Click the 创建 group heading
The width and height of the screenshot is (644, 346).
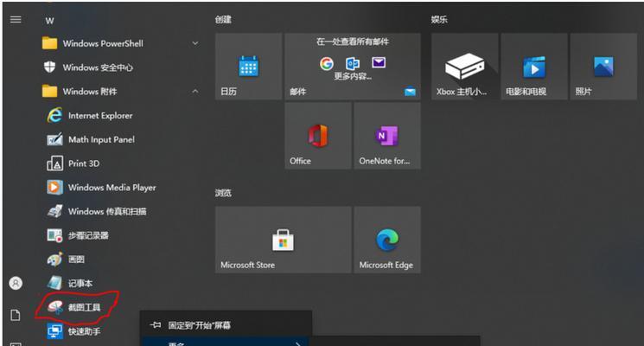click(223, 19)
